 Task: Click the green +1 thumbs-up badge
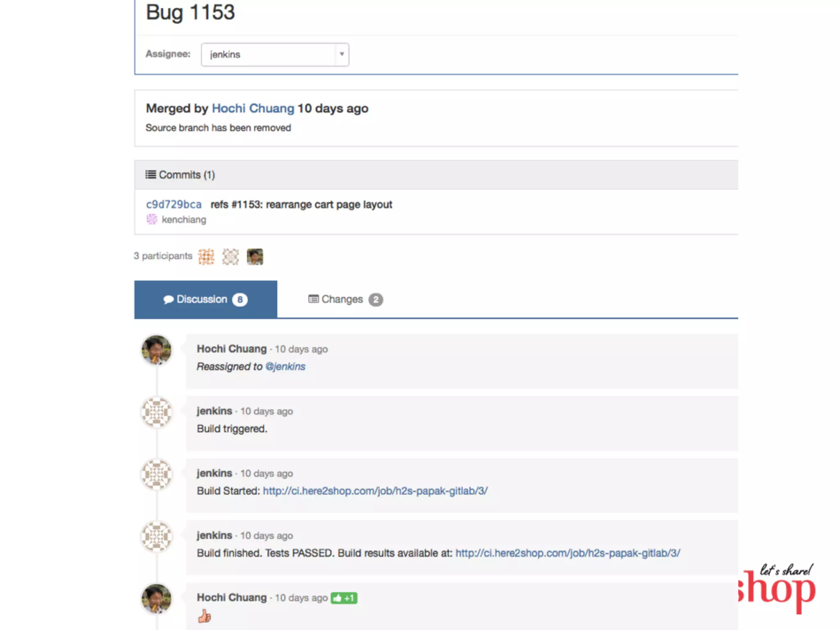pos(344,598)
